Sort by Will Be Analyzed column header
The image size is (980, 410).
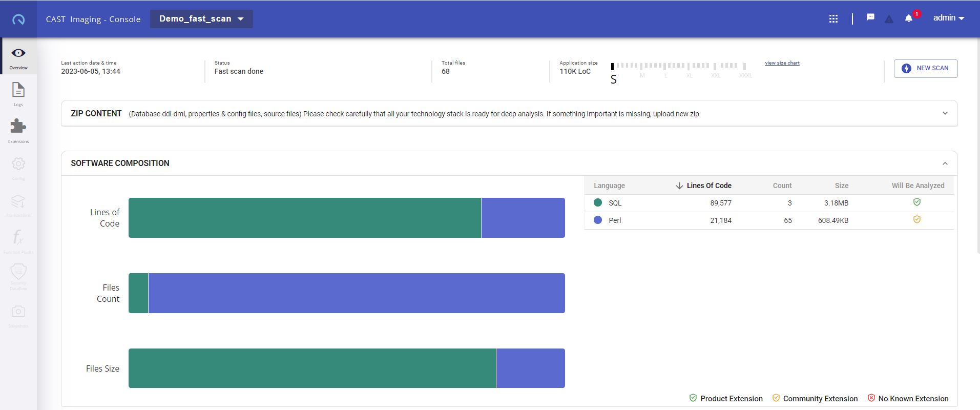coord(918,186)
